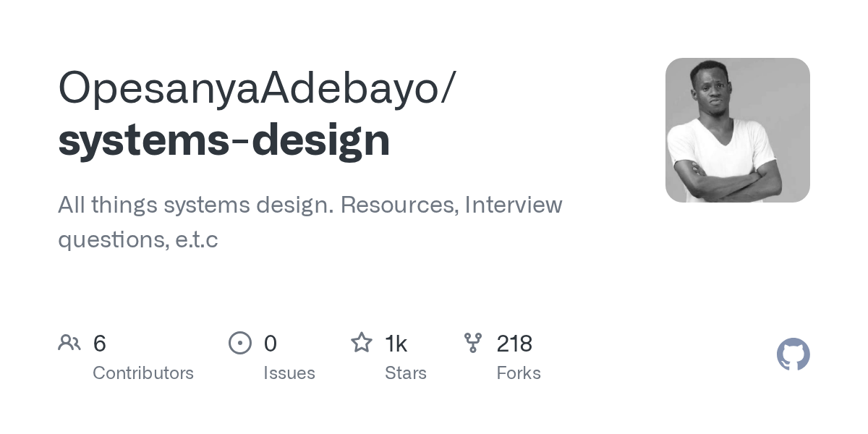Click the Contributors label
868x434 pixels.
click(143, 373)
